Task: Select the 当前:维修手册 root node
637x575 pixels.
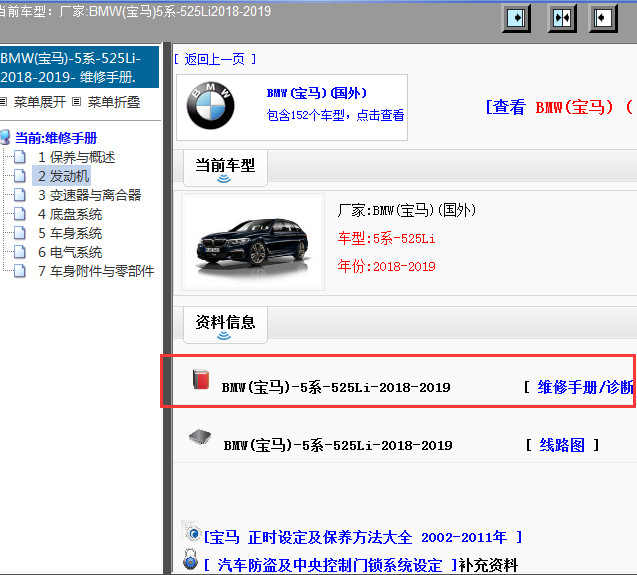Action: (56, 138)
